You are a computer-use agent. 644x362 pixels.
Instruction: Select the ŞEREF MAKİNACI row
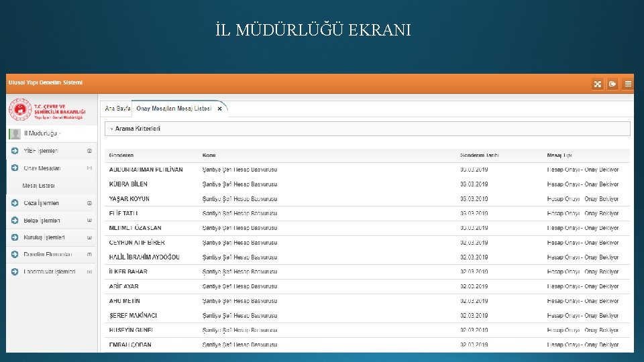click(367, 316)
